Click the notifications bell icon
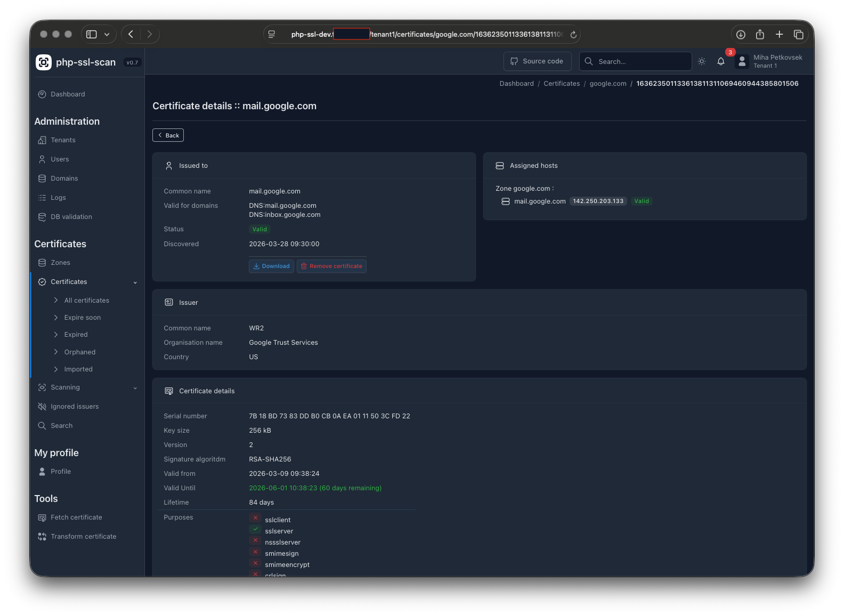844x616 pixels. (720, 61)
